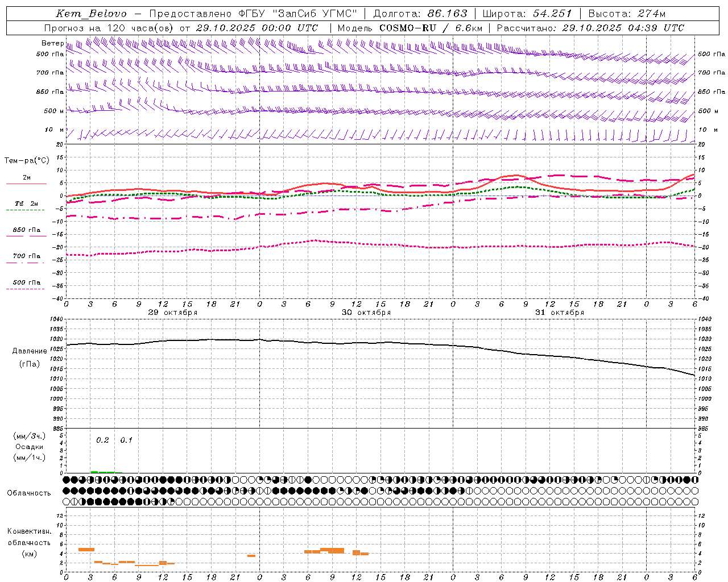
Task: Click the '(мм/3ч.)' unit label
Action: (x=30, y=436)
